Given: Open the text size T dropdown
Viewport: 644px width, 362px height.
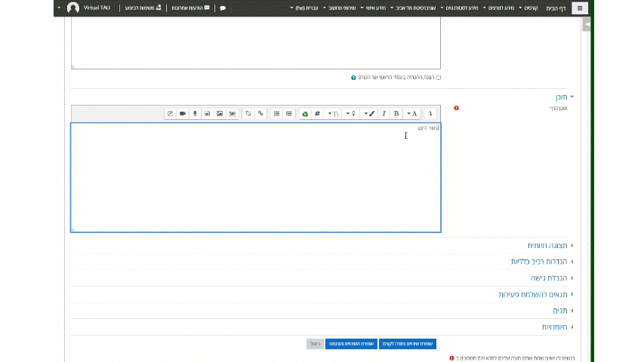Looking at the screenshot, I should tap(333, 114).
